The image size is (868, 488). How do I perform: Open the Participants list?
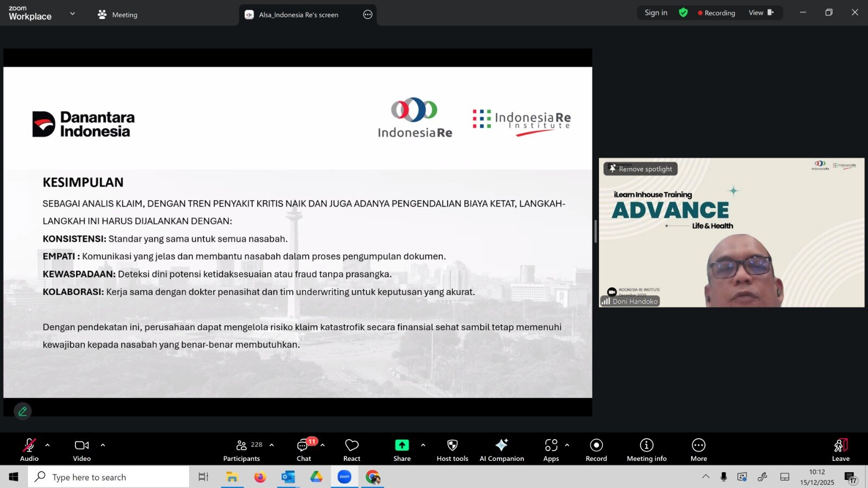[242, 450]
